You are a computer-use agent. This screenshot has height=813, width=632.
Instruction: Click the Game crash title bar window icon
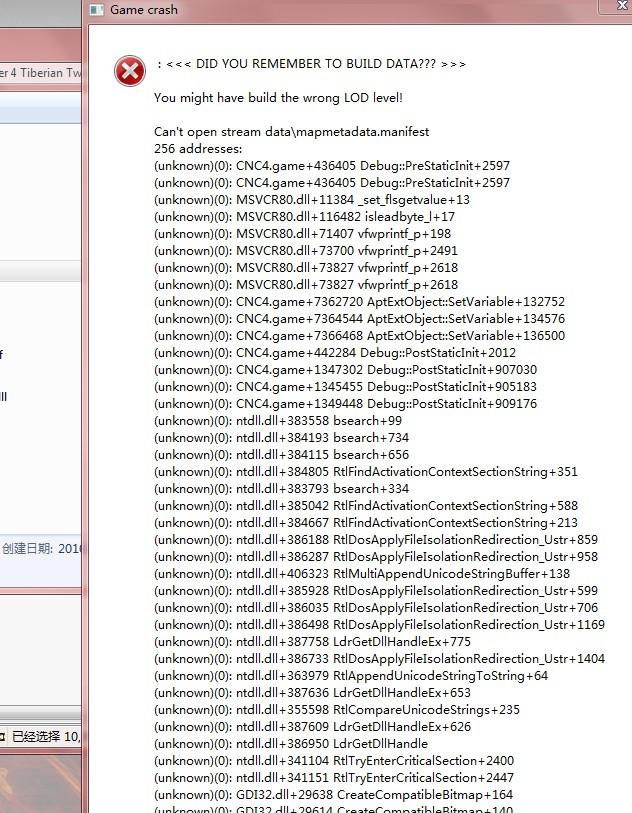(x=96, y=10)
